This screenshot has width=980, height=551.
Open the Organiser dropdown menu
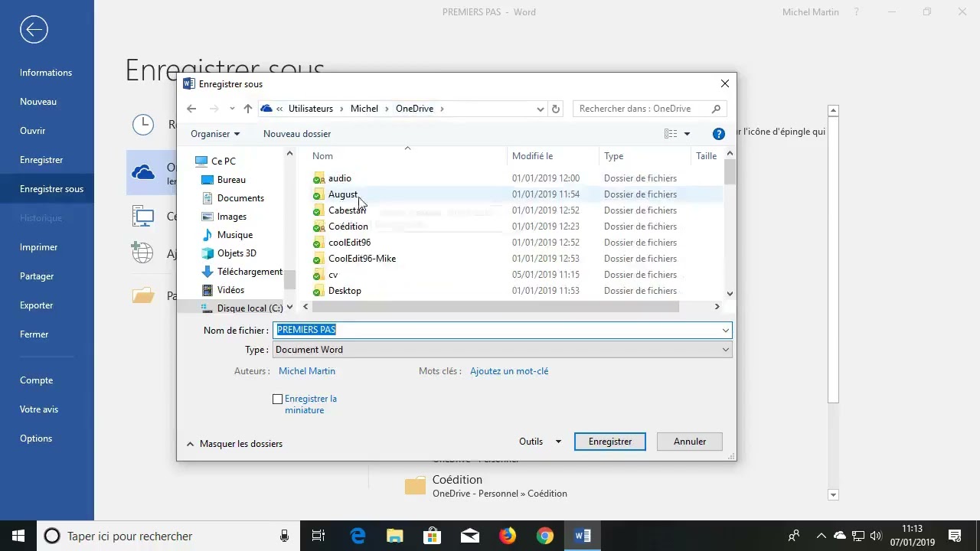point(215,134)
